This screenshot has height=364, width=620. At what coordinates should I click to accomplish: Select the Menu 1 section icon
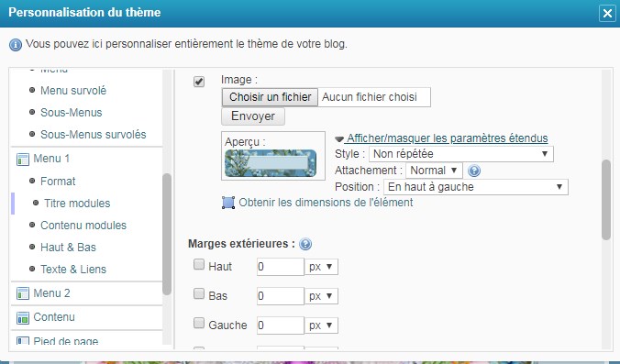(23, 160)
